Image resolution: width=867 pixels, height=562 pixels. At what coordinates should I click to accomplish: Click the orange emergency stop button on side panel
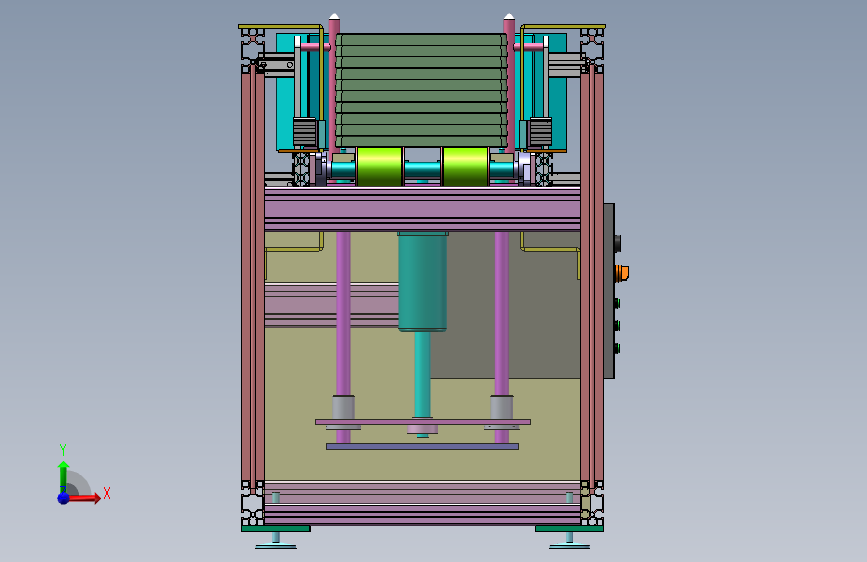coord(623,273)
